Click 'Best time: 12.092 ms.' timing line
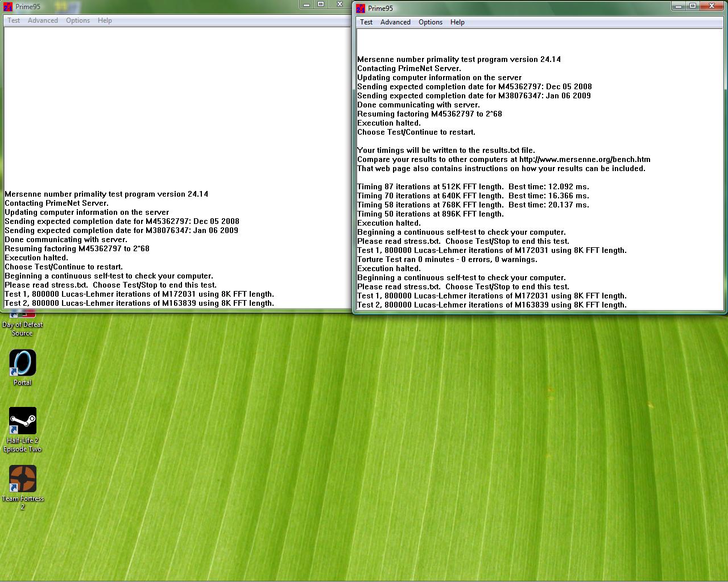Image resolution: width=728 pixels, height=582 pixels. (473, 187)
